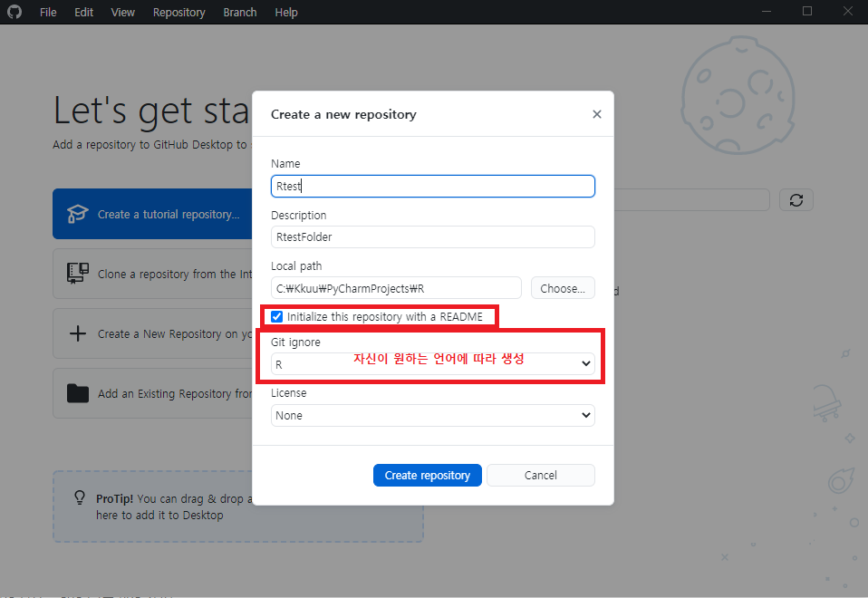Click the Create repository button
This screenshot has width=868, height=598.
point(428,475)
